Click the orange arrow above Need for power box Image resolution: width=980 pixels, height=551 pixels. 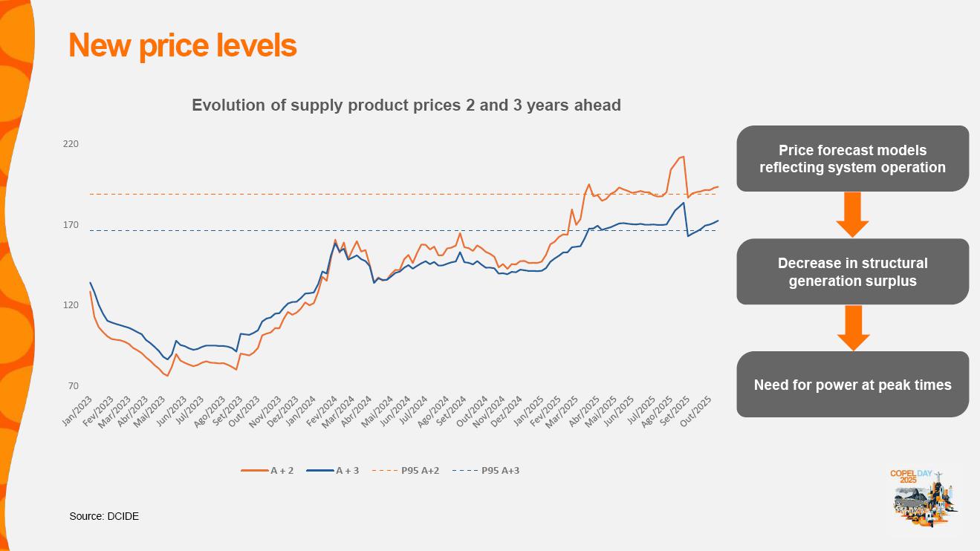click(852, 327)
